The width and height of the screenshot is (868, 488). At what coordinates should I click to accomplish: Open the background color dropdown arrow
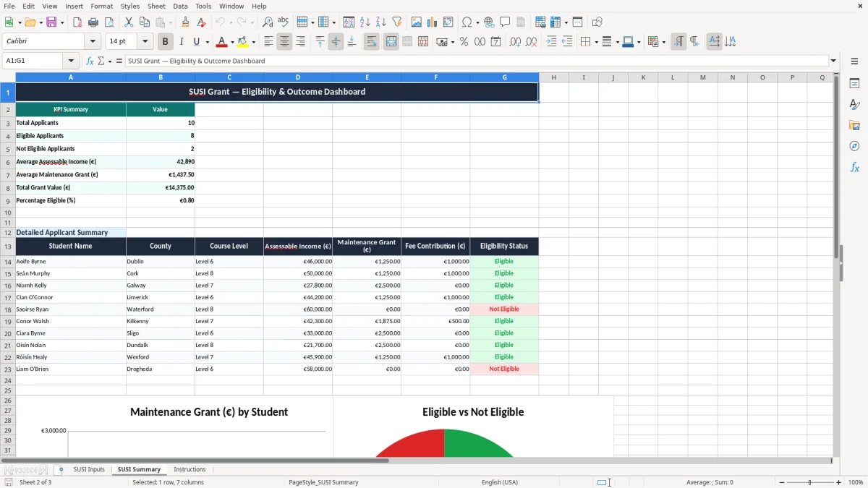coord(253,42)
